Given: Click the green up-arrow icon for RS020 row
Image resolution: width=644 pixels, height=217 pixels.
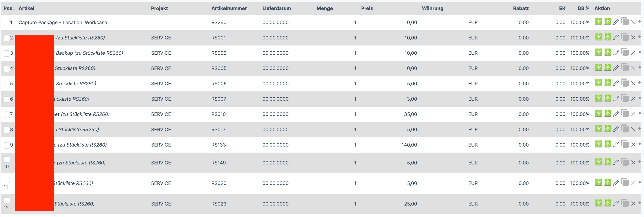Looking at the screenshot, I should pos(607,183).
